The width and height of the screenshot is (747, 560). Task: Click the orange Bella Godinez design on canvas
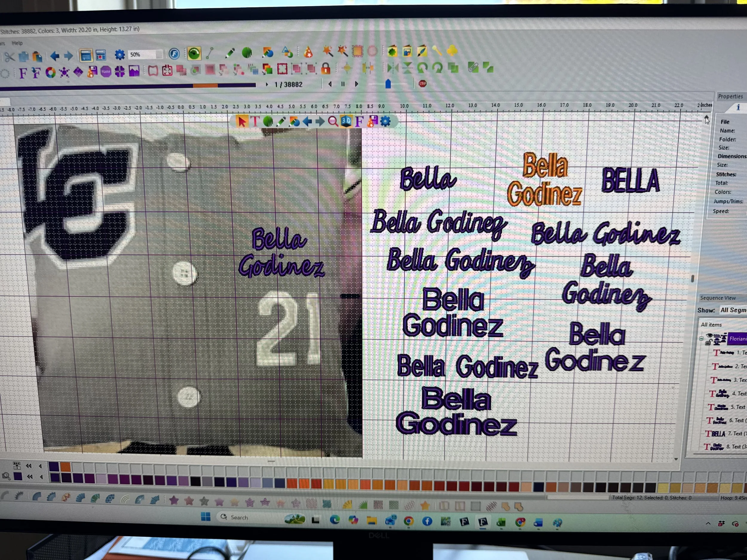click(x=544, y=179)
